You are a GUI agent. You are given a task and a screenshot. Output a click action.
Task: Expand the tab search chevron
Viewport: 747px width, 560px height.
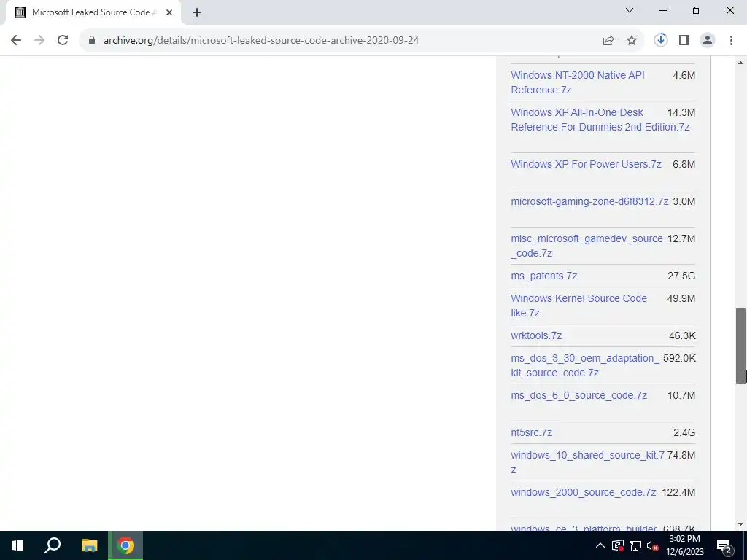click(x=630, y=10)
